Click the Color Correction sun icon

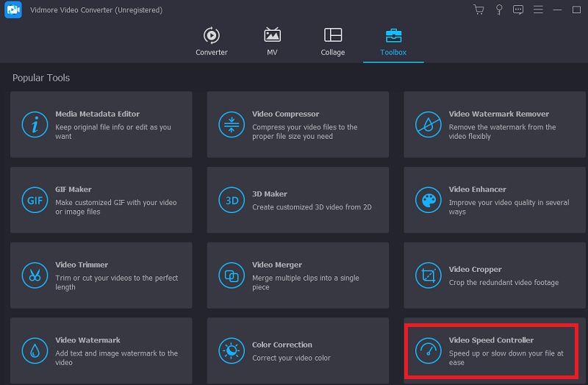pyautogui.click(x=232, y=350)
